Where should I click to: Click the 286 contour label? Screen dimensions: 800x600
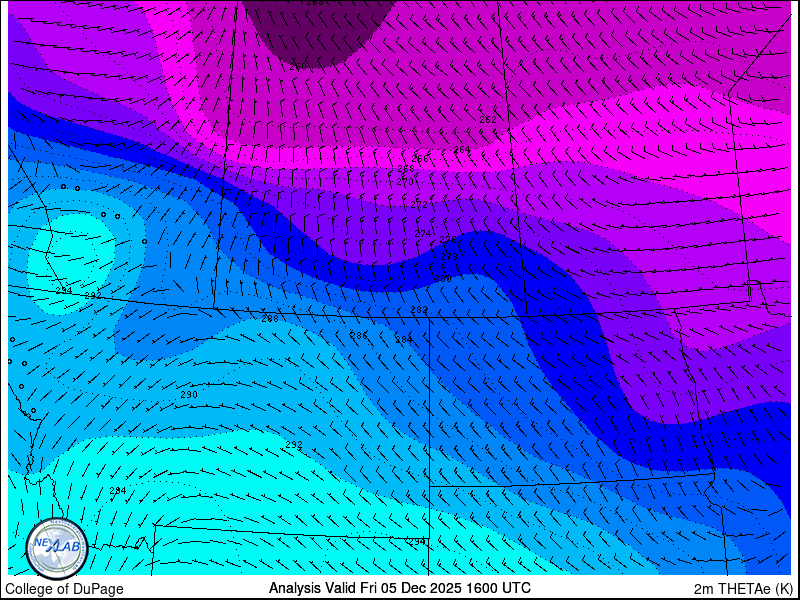coord(359,335)
